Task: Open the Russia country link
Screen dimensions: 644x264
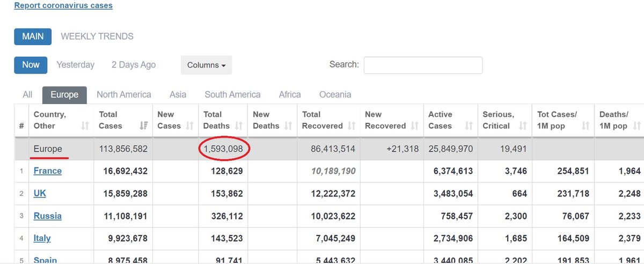Action: tap(47, 216)
